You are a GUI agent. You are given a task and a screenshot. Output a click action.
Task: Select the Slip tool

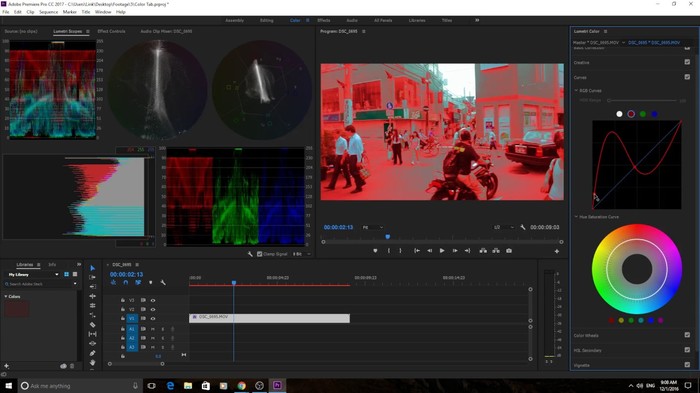[92, 334]
